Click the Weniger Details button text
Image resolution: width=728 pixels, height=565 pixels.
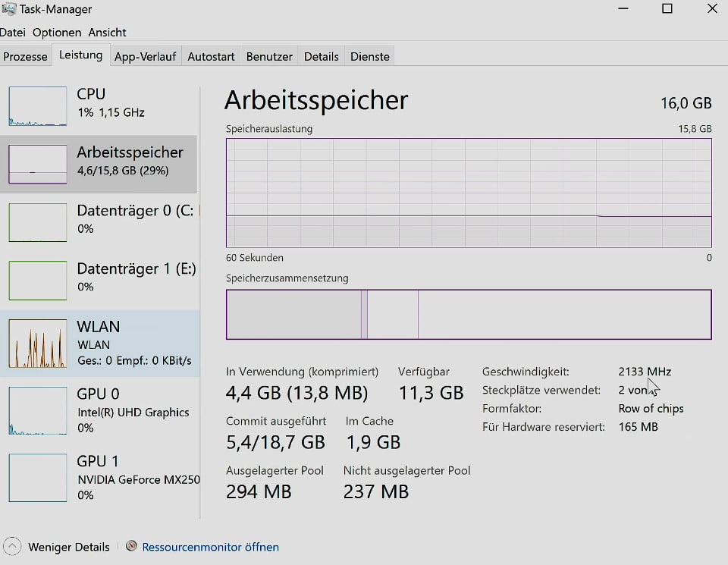point(69,547)
